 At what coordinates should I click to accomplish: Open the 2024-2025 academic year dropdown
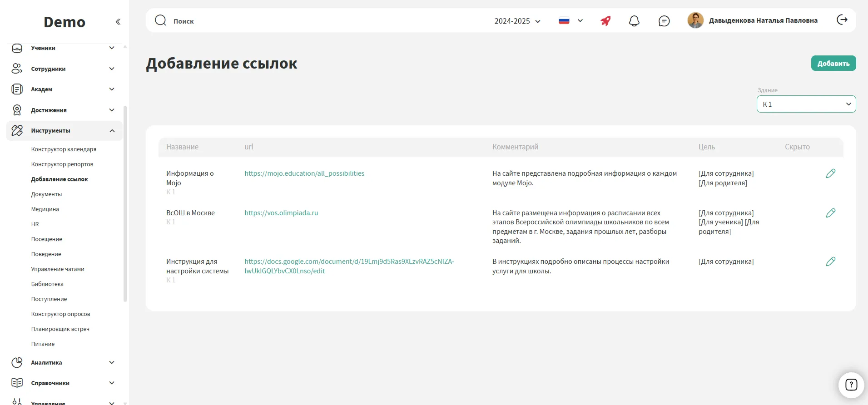pyautogui.click(x=517, y=21)
